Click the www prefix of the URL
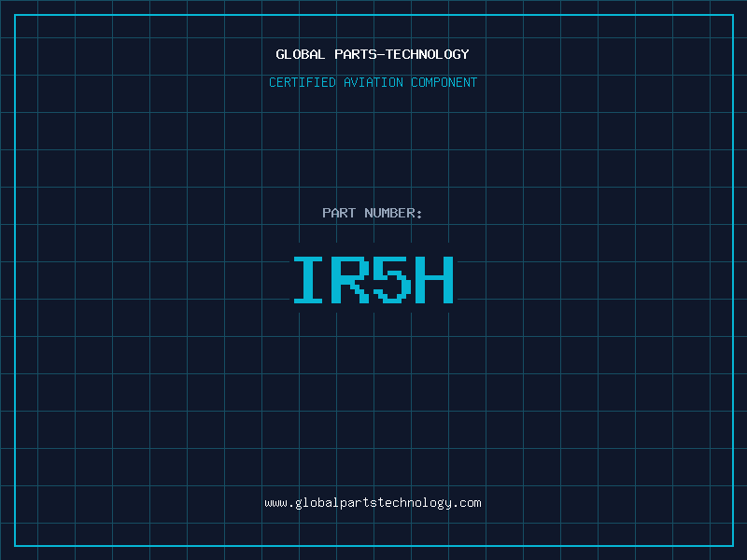This screenshot has width=747, height=560. pos(275,502)
